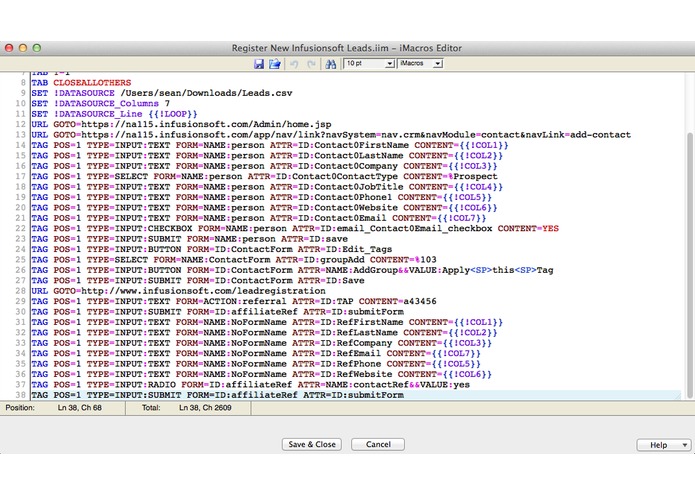Click the Contact0ContactType Prospect line
The width and height of the screenshot is (695, 494).
click(x=264, y=176)
